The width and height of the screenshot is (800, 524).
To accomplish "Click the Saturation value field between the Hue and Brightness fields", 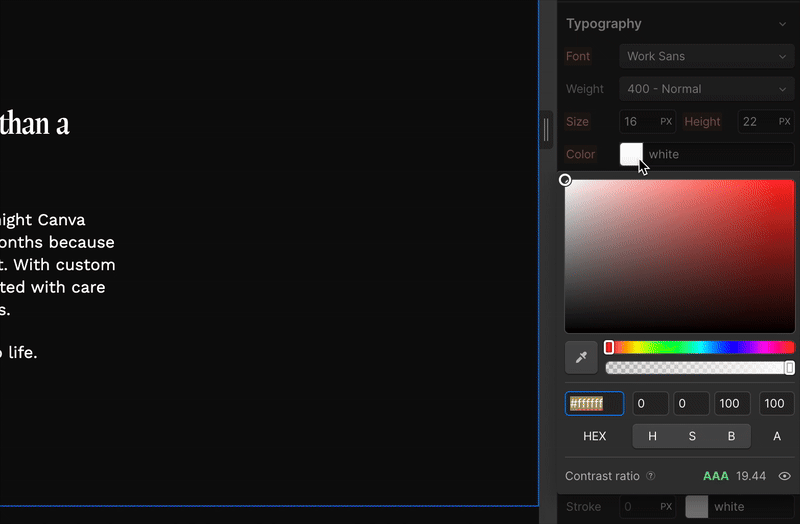I will point(691,404).
